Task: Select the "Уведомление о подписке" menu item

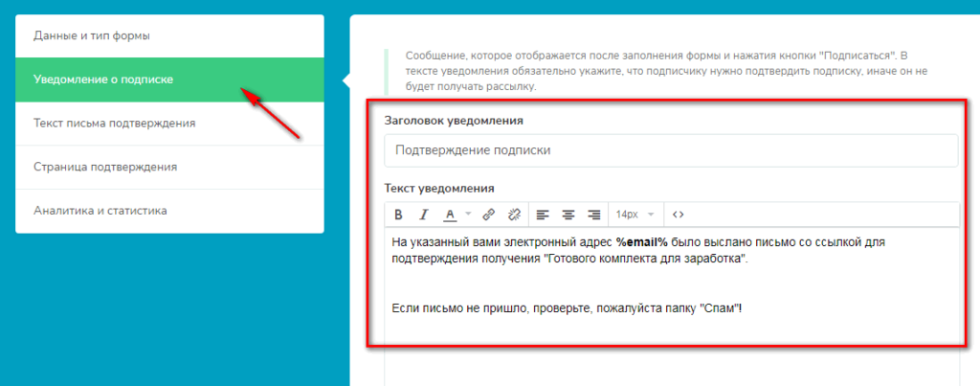Action: click(169, 79)
